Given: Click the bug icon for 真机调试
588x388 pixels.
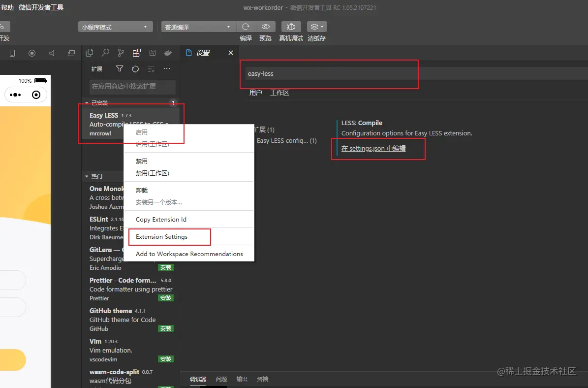Looking at the screenshot, I should [x=291, y=27].
